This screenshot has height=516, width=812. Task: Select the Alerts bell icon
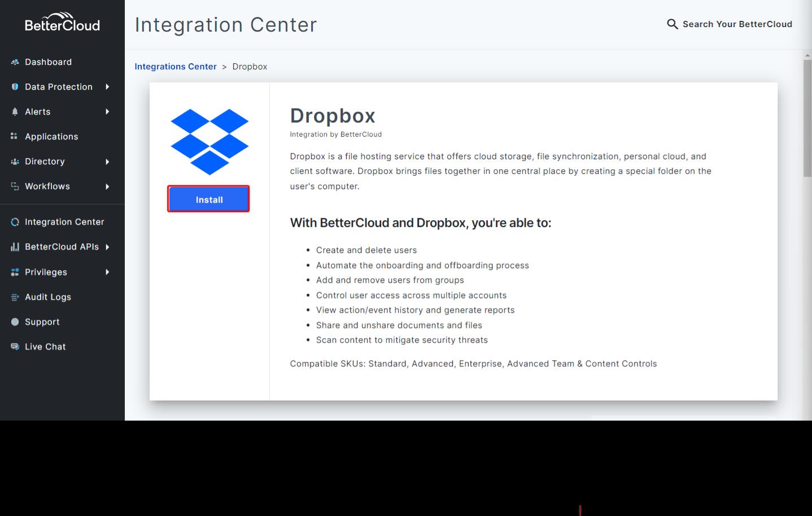coord(14,111)
